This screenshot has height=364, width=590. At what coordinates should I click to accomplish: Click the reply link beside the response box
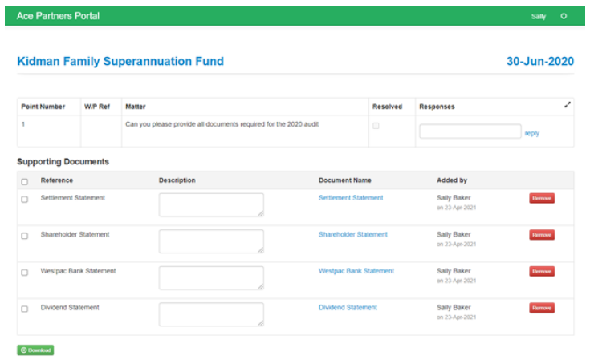pyautogui.click(x=532, y=133)
